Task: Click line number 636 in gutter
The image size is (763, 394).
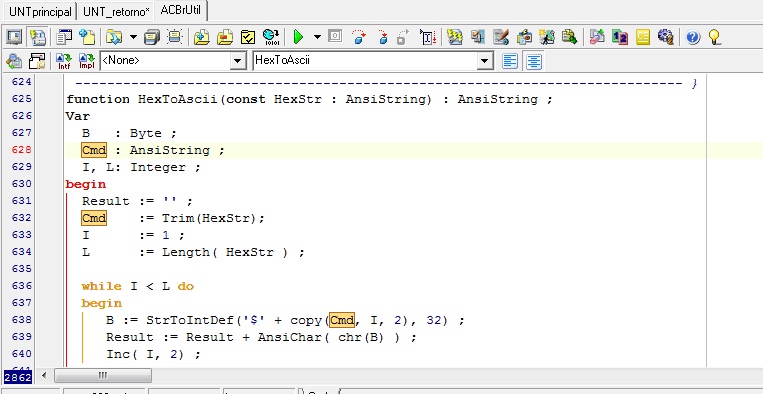Action: click(x=22, y=286)
